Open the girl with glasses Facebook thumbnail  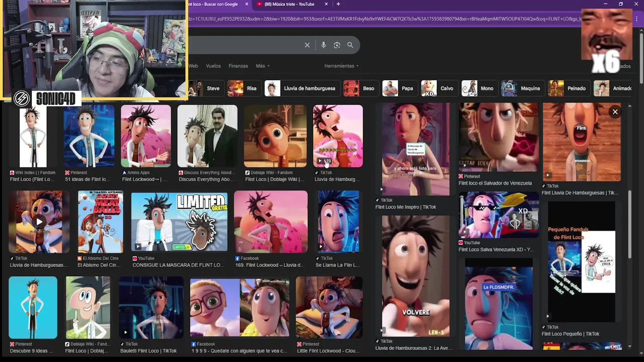(x=239, y=308)
